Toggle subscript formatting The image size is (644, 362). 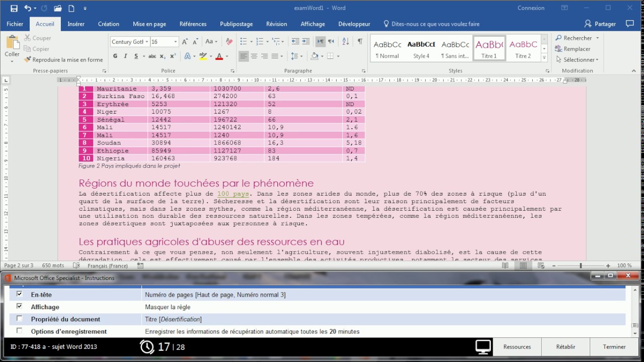(x=163, y=56)
